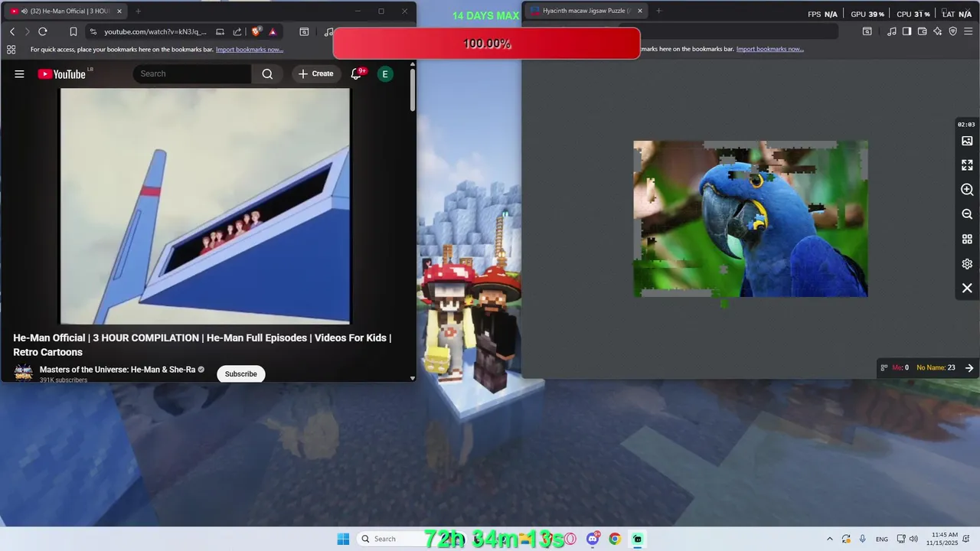The image size is (980, 551).
Task: Click the YouTube search magnifier button
Action: point(267,73)
